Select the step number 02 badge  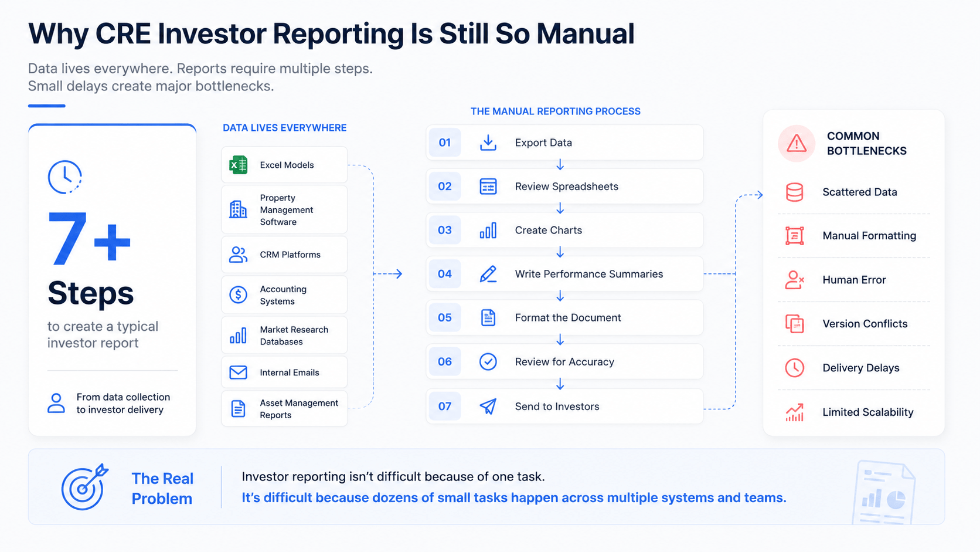(x=445, y=187)
